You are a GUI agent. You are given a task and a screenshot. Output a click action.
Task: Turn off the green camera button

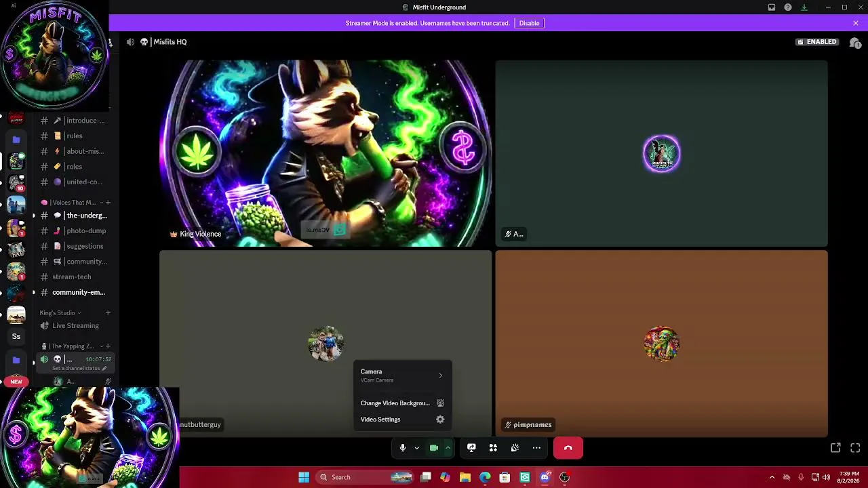434,448
